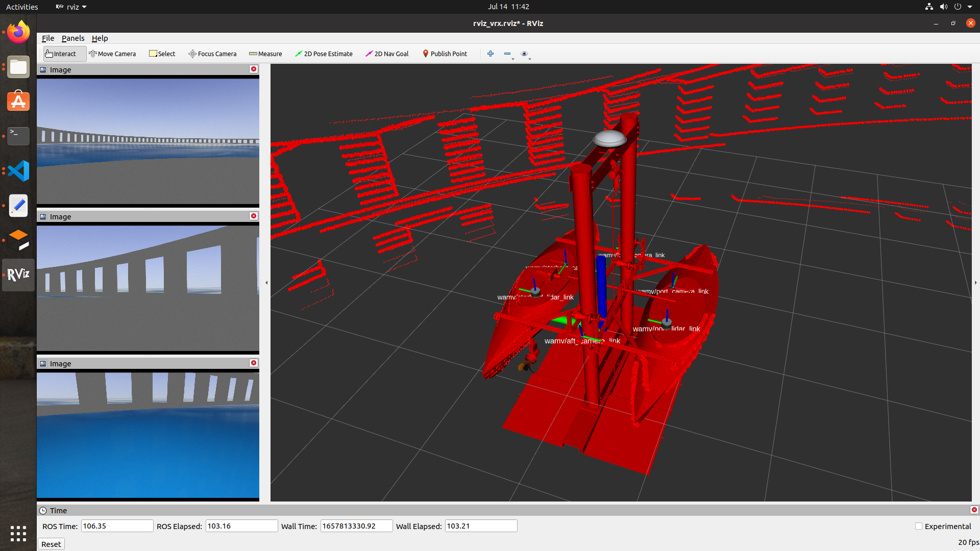Image resolution: width=980 pixels, height=551 pixels.
Task: Select the 2D Pose Estimate tool
Action: pos(324,54)
